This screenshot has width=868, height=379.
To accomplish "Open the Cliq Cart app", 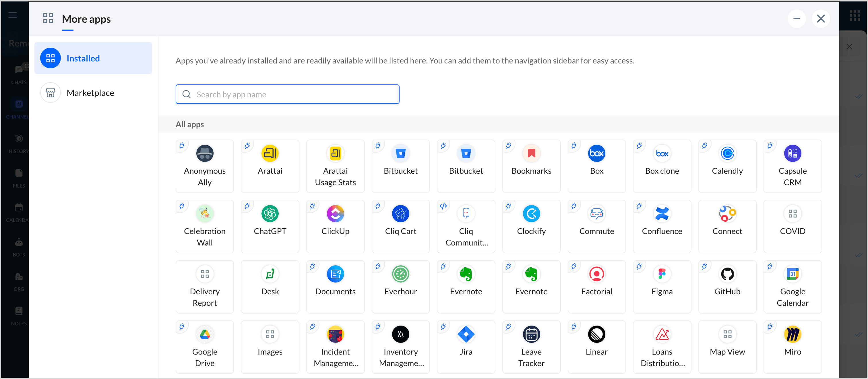I will (x=401, y=227).
